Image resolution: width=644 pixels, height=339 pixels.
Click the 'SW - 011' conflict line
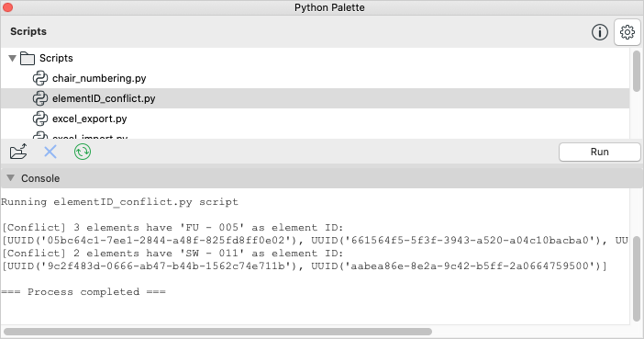(172, 253)
